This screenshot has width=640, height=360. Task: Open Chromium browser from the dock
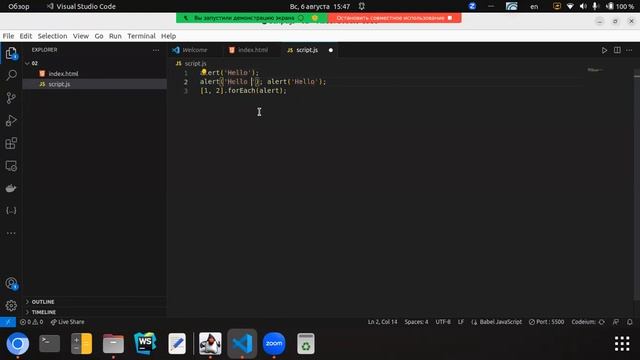click(18, 343)
